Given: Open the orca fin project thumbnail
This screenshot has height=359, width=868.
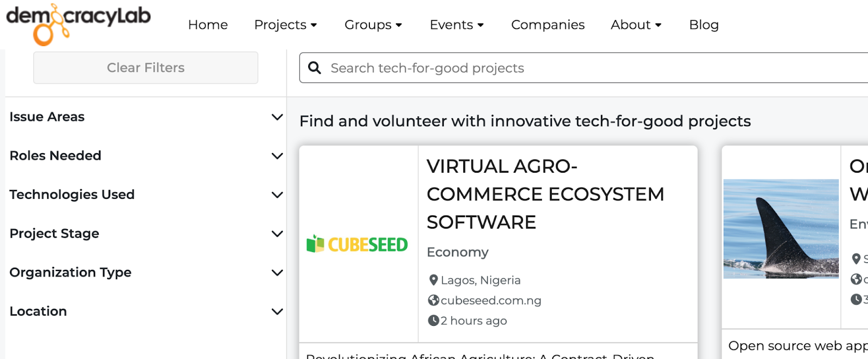Looking at the screenshot, I should (x=781, y=229).
